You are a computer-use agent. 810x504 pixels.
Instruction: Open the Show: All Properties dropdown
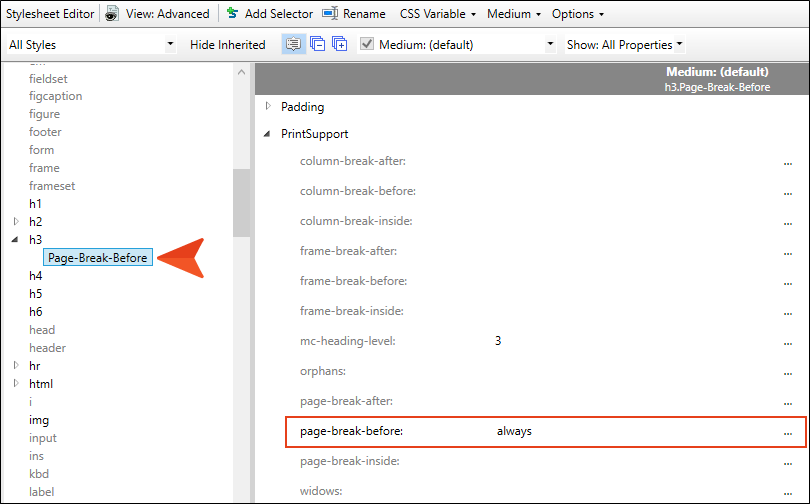pos(625,44)
